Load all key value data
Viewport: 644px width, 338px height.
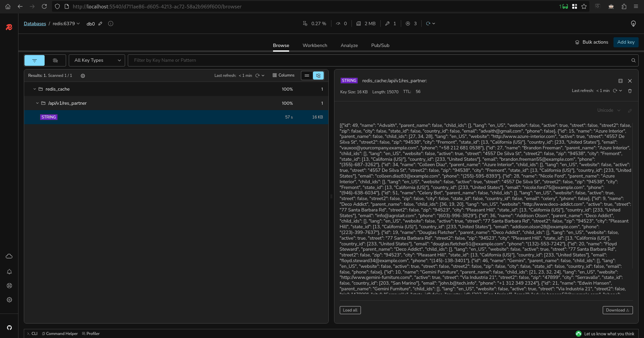(x=350, y=310)
